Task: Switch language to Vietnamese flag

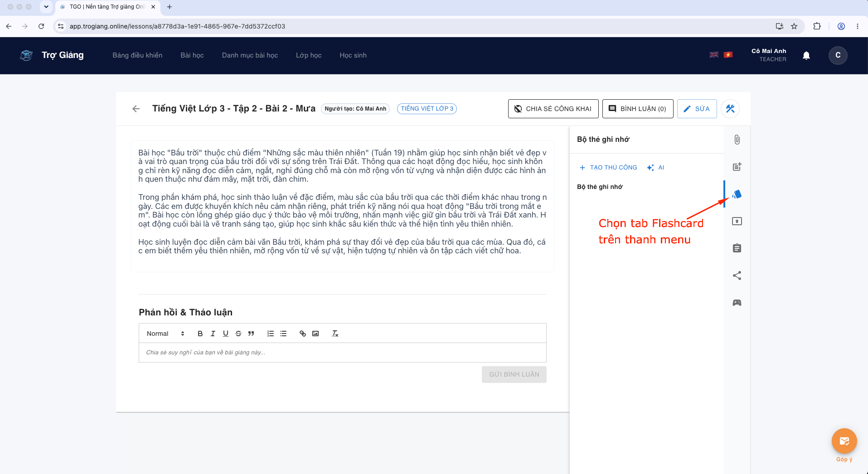Action: pos(728,55)
